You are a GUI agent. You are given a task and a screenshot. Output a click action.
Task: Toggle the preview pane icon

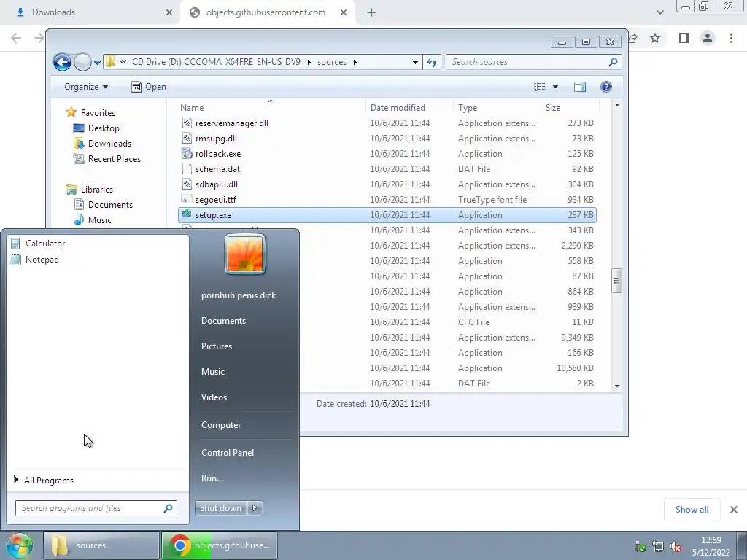(580, 87)
